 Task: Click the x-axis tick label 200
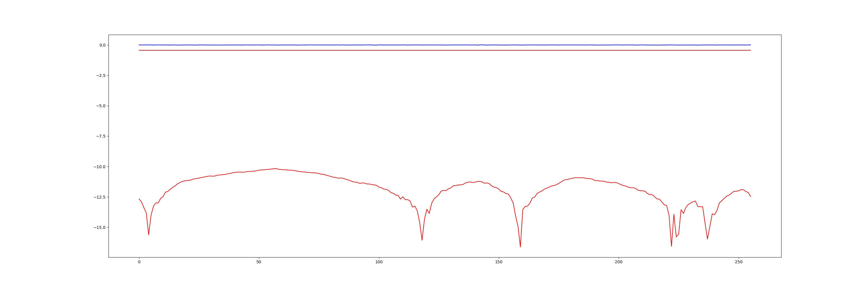click(x=619, y=262)
